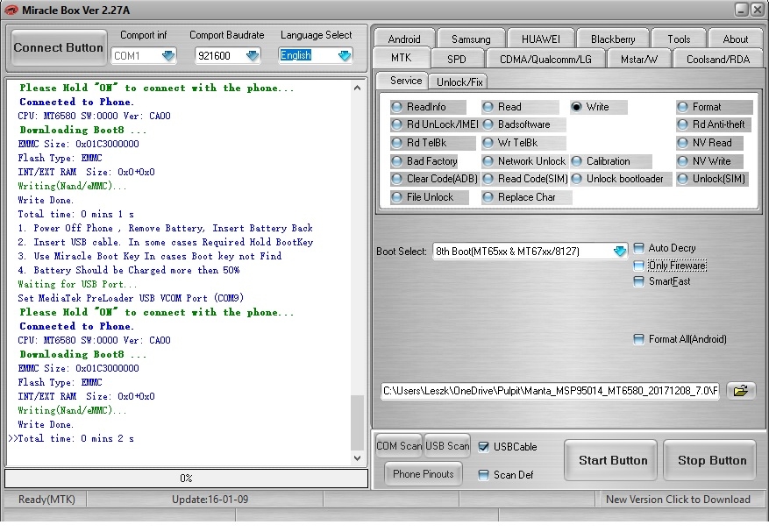Click New Version Click to Download

(x=678, y=500)
